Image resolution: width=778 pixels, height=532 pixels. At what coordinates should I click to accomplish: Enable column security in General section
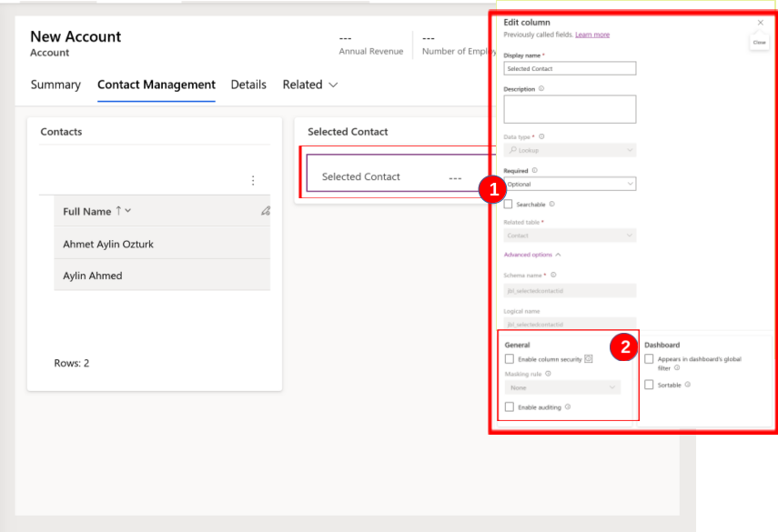pos(509,358)
